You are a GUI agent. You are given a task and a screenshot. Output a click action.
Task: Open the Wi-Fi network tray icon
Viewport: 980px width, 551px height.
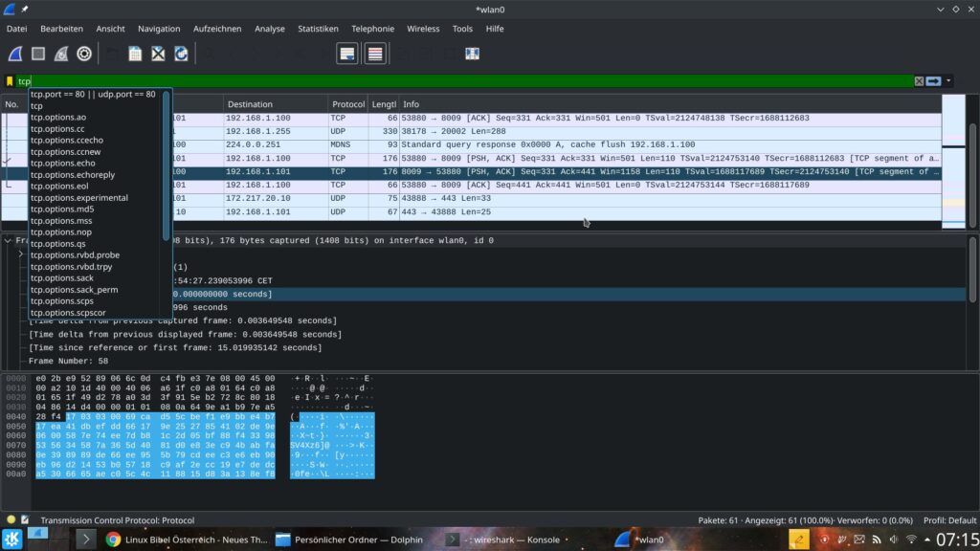911,540
